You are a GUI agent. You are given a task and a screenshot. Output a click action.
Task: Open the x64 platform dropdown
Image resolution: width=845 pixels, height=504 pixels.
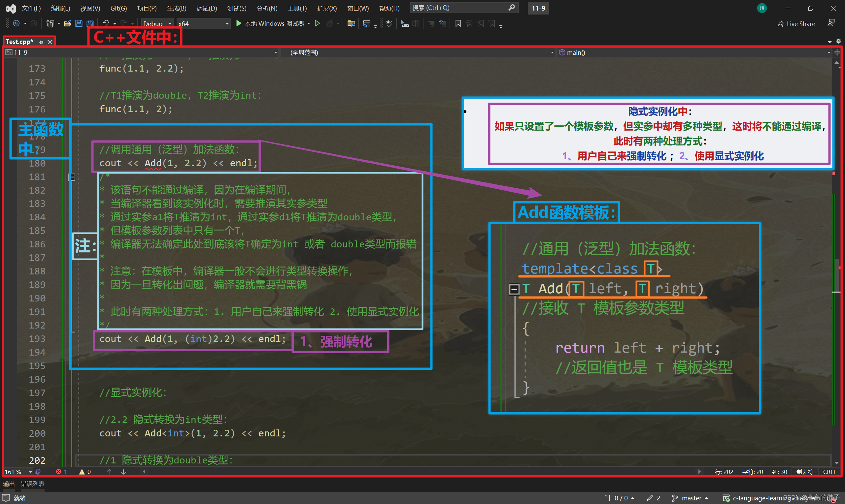[x=203, y=23]
